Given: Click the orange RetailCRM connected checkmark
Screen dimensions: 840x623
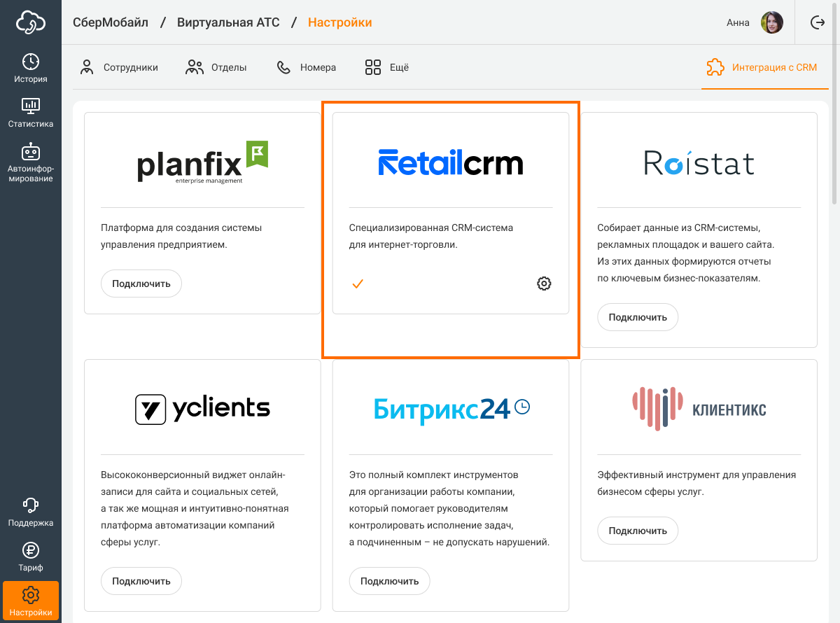Looking at the screenshot, I should 357,283.
